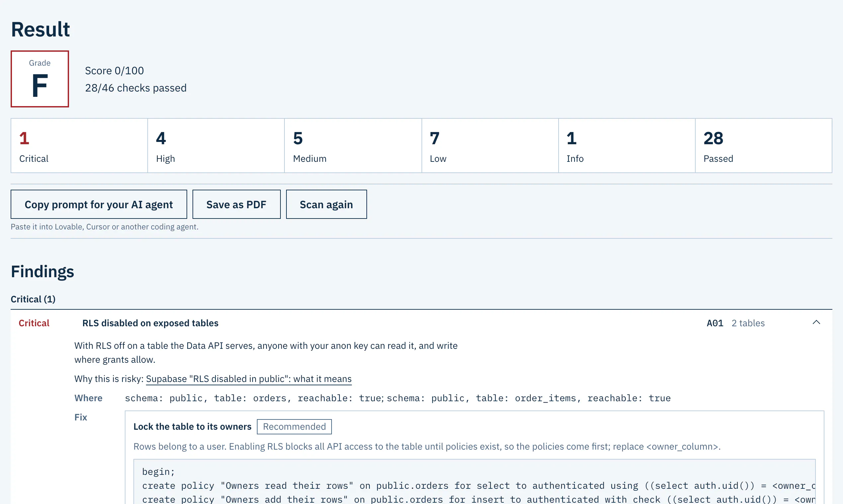843x504 pixels.
Task: Click the Result heading
Action: 40,30
